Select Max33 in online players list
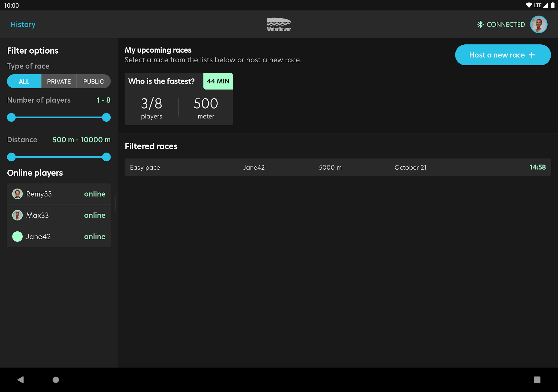The image size is (558, 392). pyautogui.click(x=59, y=215)
